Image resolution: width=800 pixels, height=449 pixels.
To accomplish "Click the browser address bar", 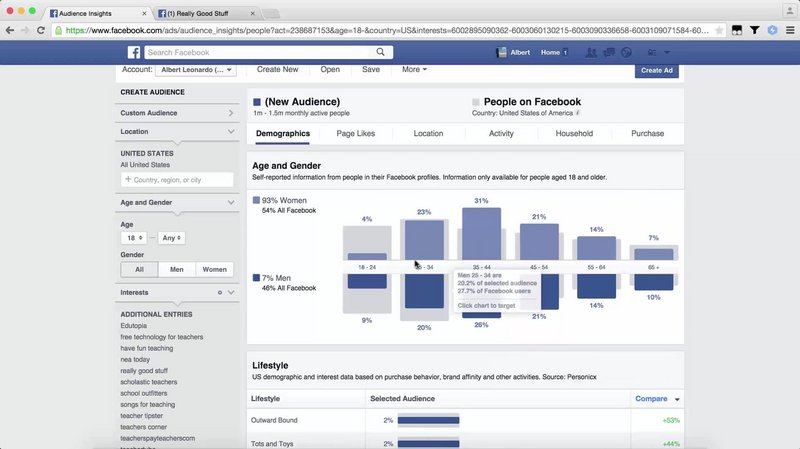I will (386, 31).
